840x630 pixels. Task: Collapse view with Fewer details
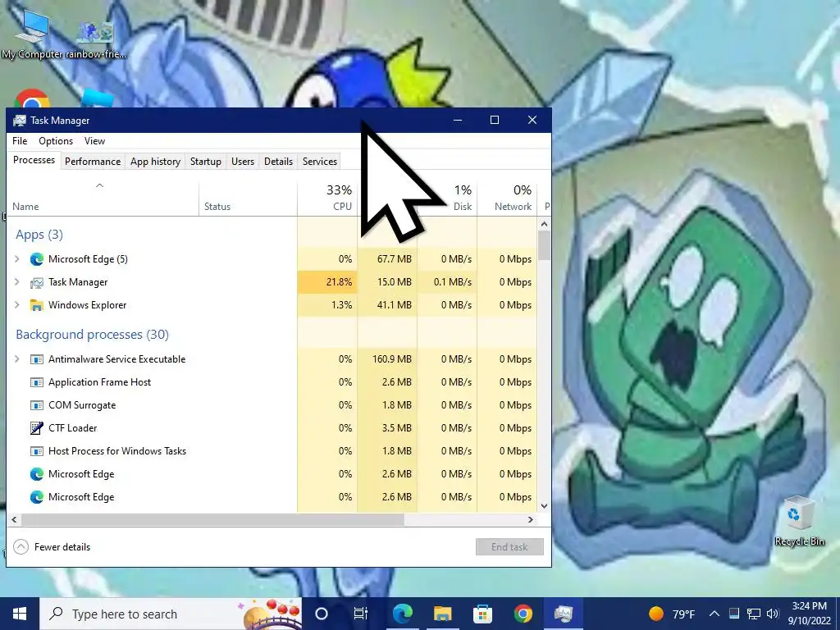[x=52, y=547]
